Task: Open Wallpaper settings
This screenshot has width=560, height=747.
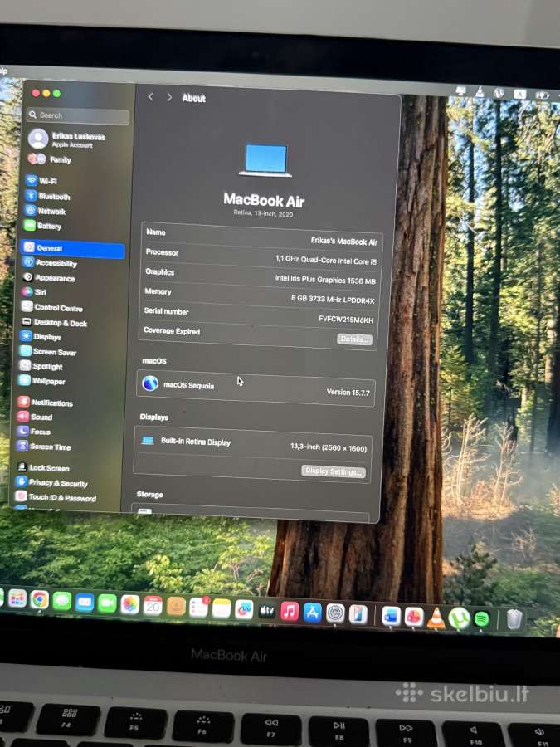Action: tap(42, 381)
